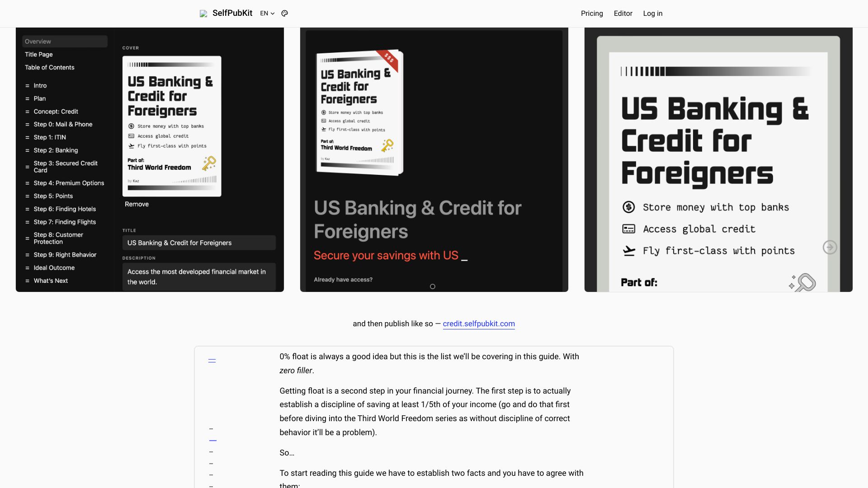Click the Log in button
Viewport: 868px width, 488px height.
tap(653, 14)
